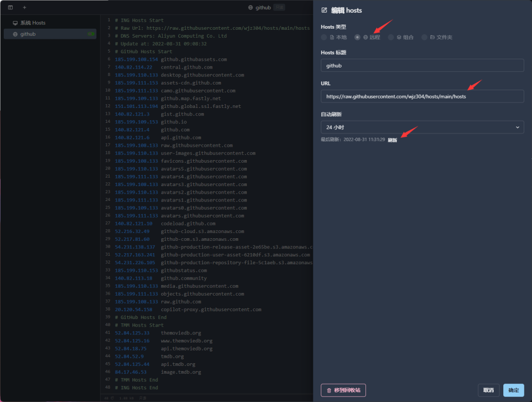
Task: Click favicons.githubusercontent.com entry
Action: [204, 161]
